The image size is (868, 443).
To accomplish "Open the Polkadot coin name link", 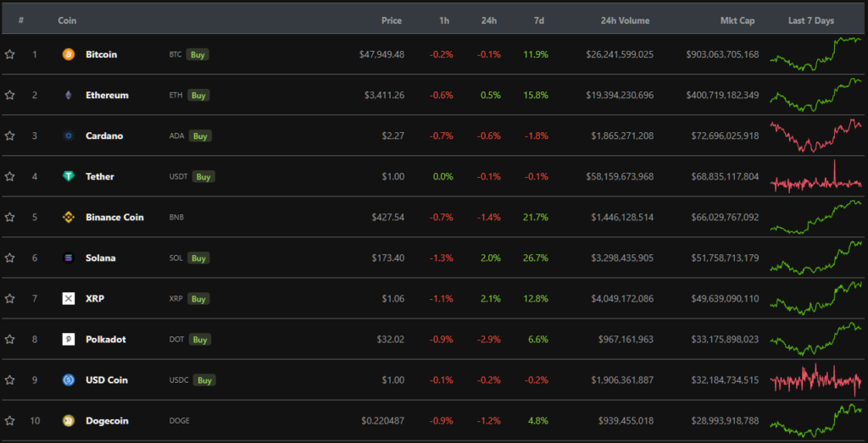I will [106, 339].
